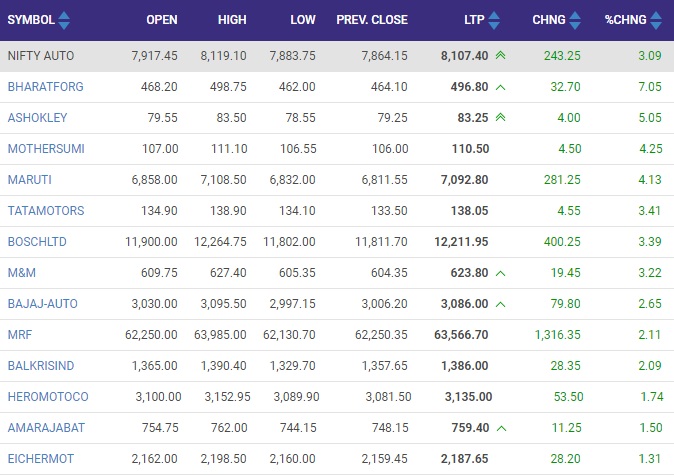This screenshot has height=476, width=674.
Task: Select NIFTY AUTO index row label
Action: 41,56
